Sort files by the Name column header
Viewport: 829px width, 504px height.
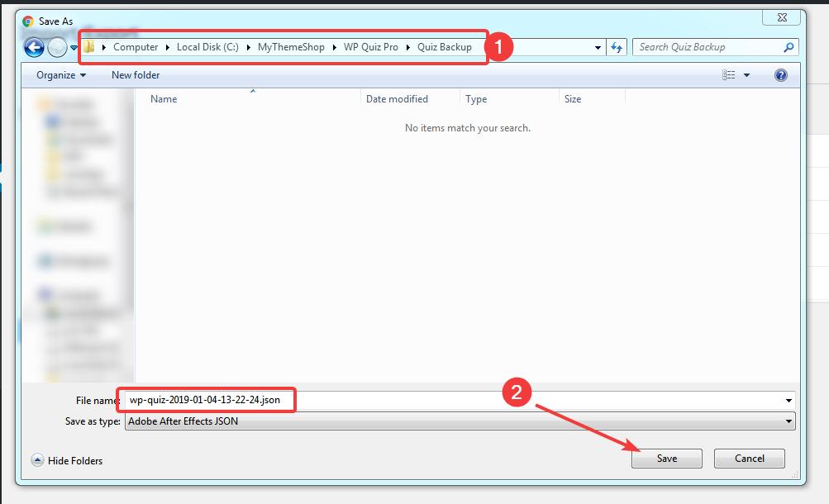tap(163, 98)
